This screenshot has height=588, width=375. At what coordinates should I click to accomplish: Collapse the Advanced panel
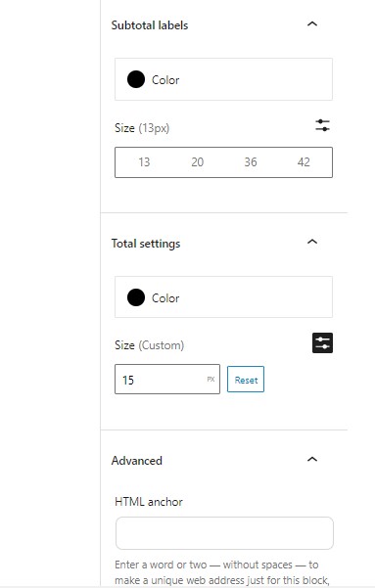coord(312,460)
